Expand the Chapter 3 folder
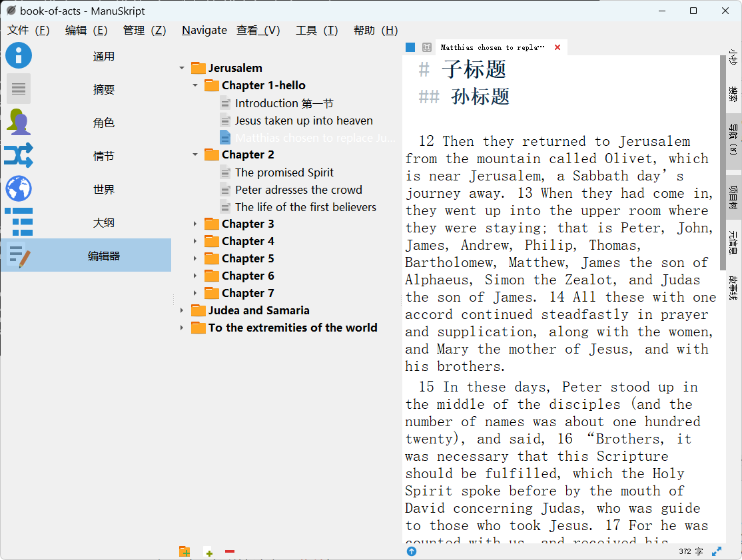 click(195, 224)
